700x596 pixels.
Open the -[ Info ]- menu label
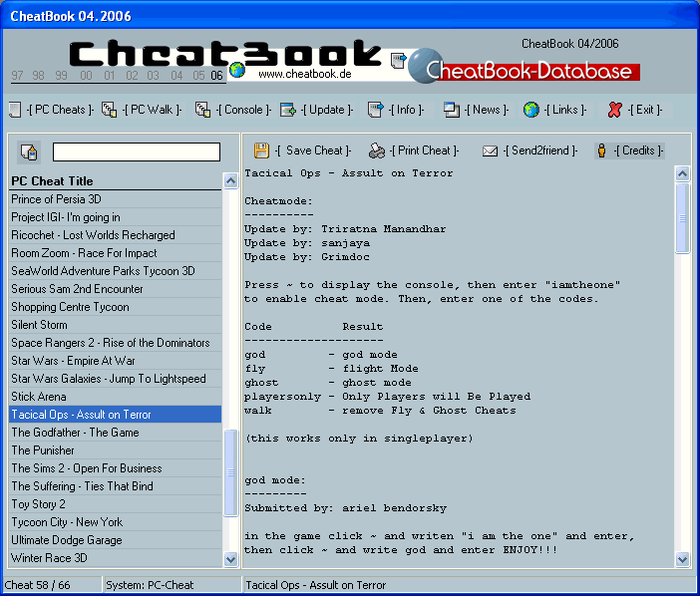(406, 110)
